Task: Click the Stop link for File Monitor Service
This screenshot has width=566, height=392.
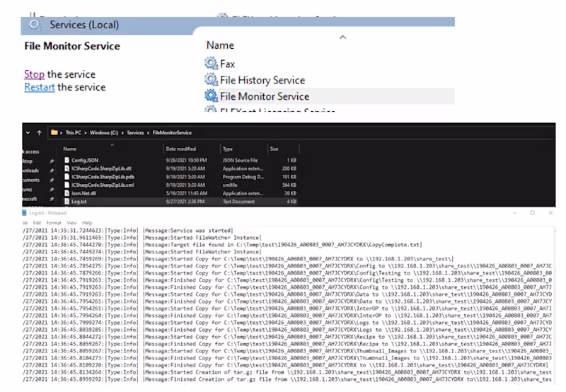Action: click(34, 74)
